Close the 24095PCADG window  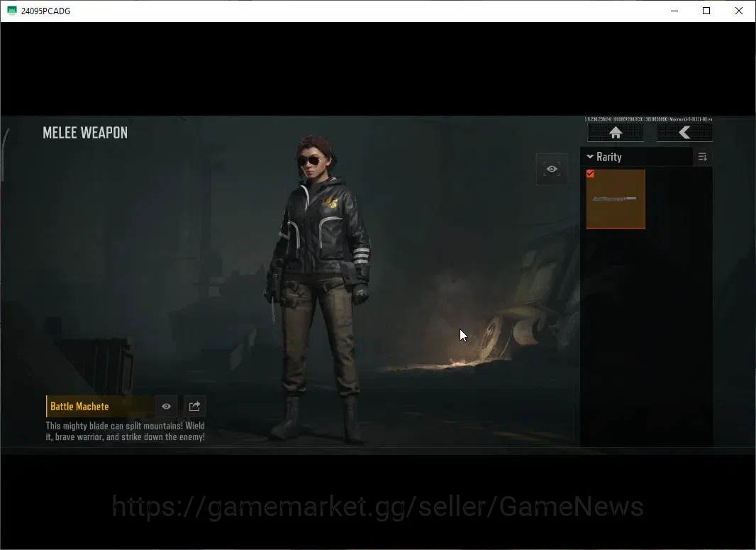739,11
